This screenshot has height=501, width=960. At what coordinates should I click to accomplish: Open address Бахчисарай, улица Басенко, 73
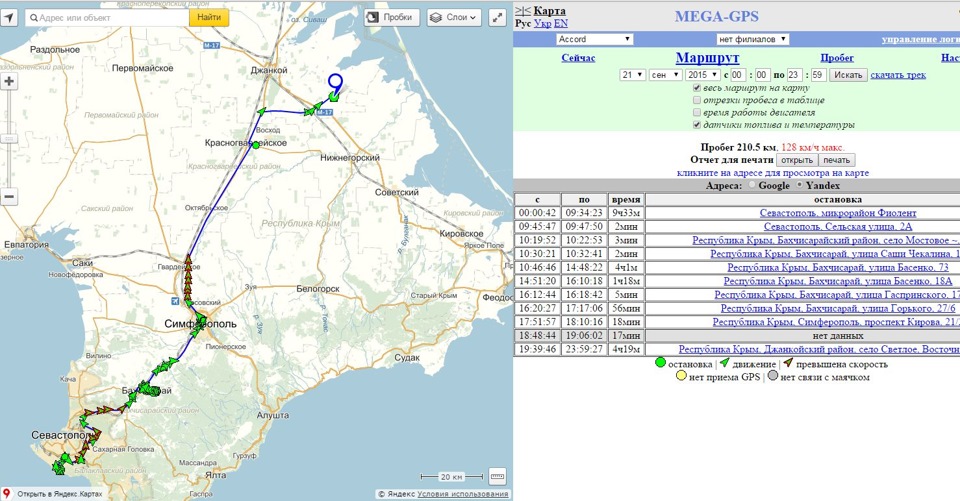838,267
